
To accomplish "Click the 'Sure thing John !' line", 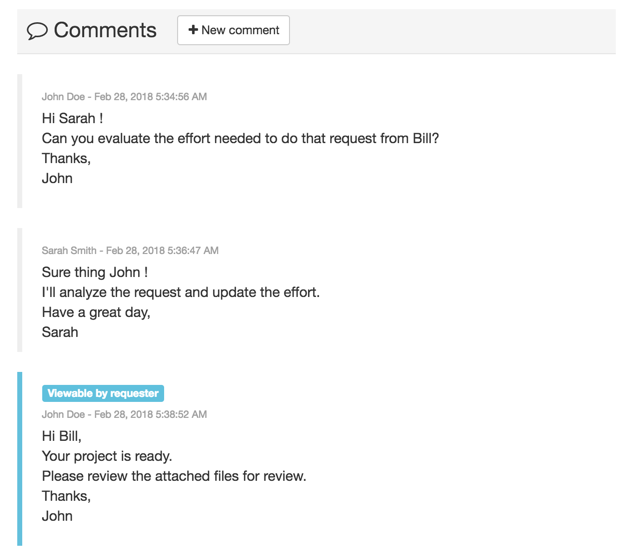I will [95, 272].
